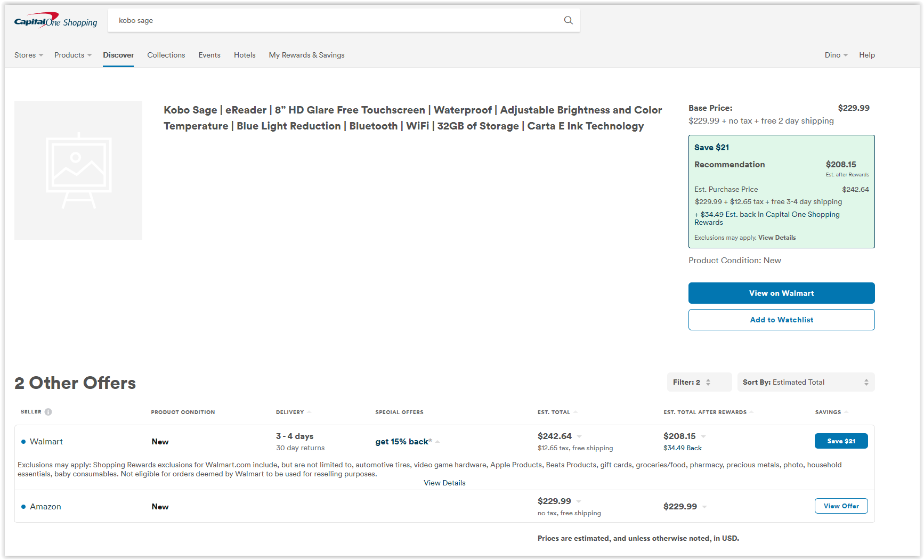The height and width of the screenshot is (560, 924).
Task: Click Amazon's no tax, free shipping text
Action: tap(569, 513)
